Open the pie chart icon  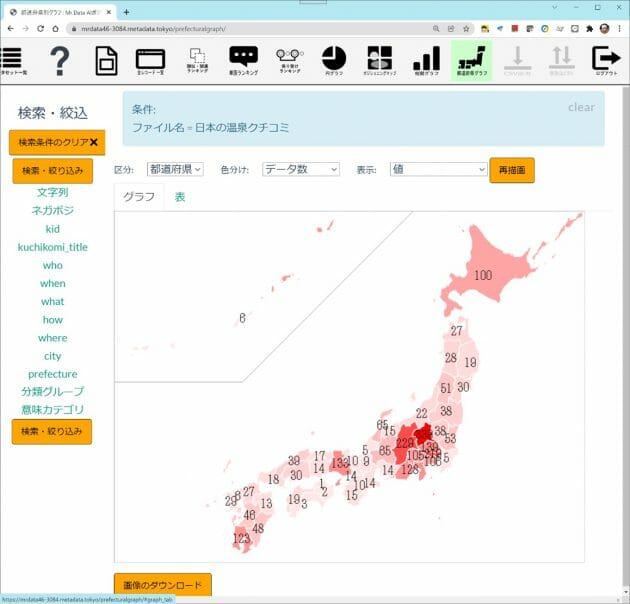(x=334, y=61)
